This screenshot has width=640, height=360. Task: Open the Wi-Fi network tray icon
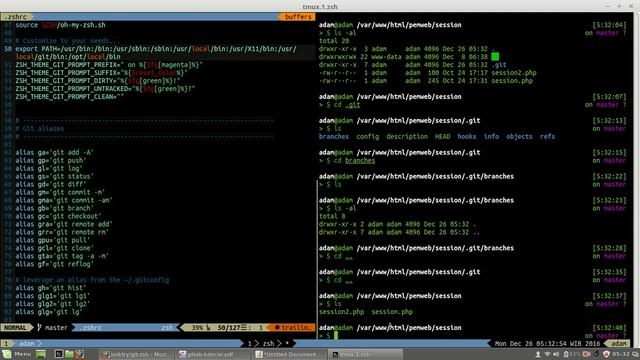point(547,354)
